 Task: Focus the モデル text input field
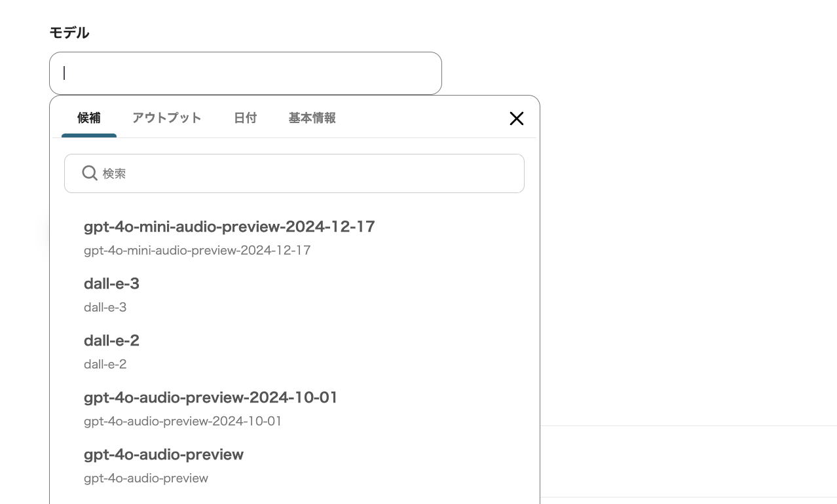[246, 73]
